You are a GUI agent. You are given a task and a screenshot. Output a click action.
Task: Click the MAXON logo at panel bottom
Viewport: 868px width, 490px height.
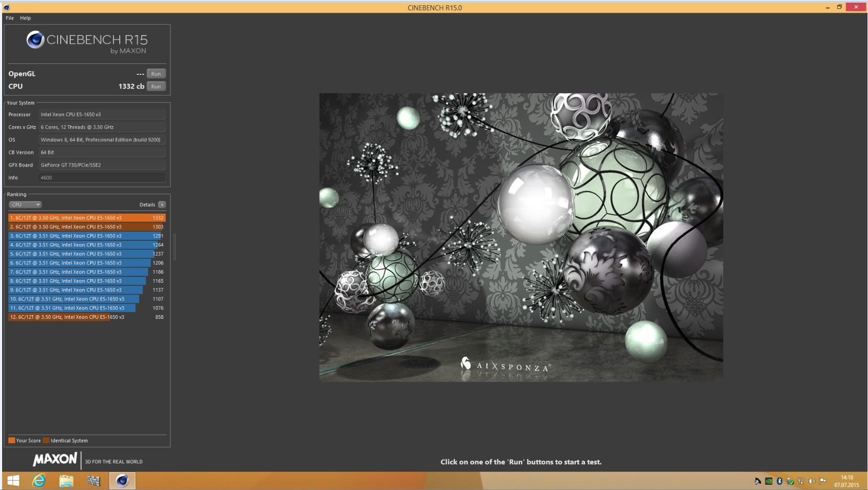pos(55,459)
